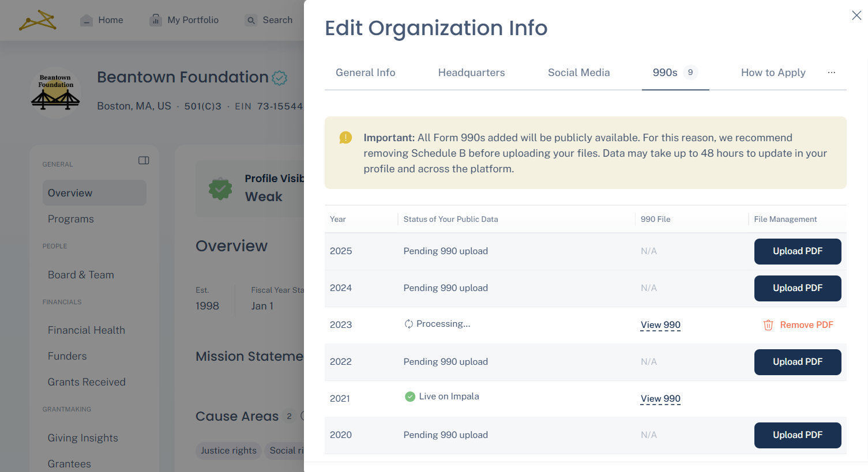Open Programs in the sidebar
The height and width of the screenshot is (472, 868).
pyautogui.click(x=71, y=219)
